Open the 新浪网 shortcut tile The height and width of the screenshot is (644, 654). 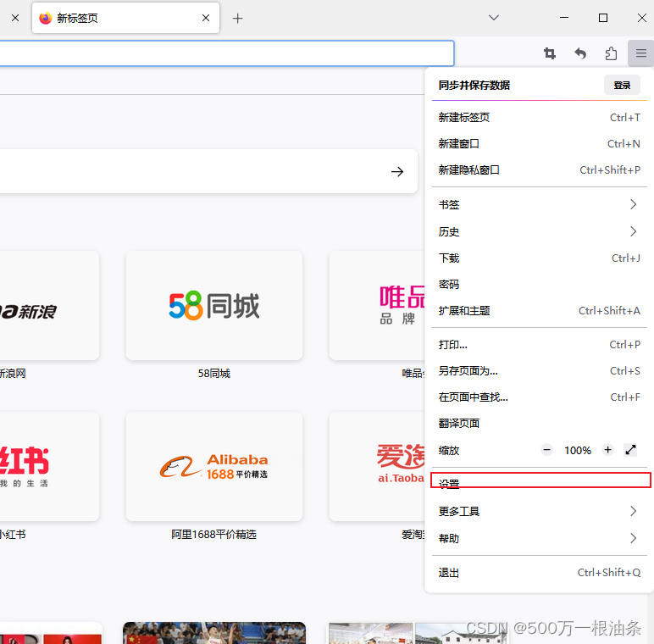click(49, 306)
